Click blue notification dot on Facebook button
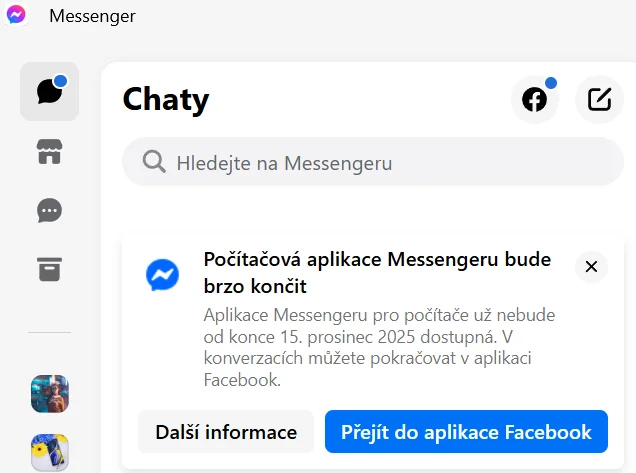 pos(551,83)
